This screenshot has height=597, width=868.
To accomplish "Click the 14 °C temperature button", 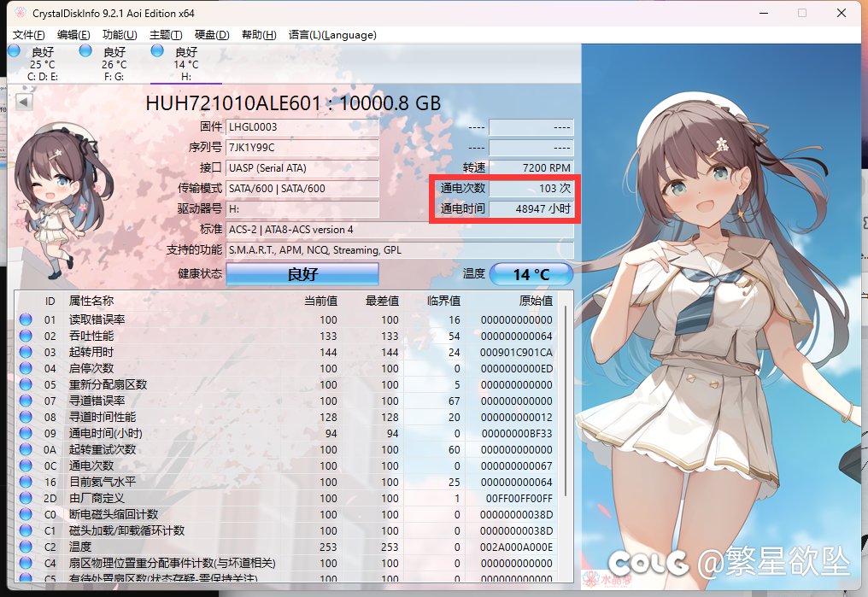I will tap(531, 274).
